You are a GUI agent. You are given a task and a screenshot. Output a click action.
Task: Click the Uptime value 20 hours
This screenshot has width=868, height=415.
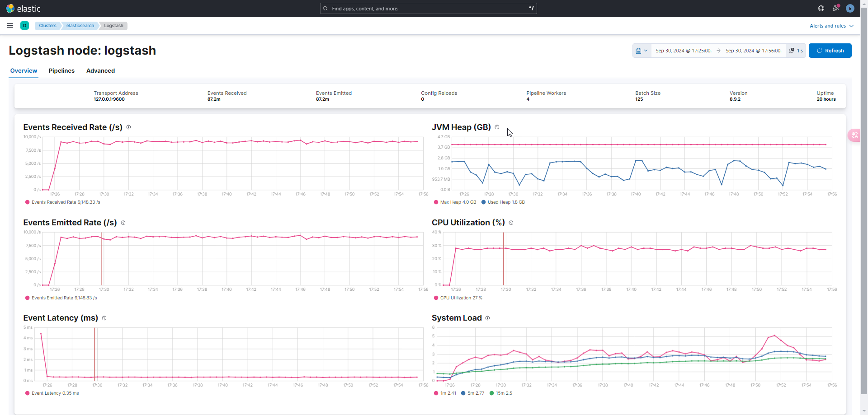(826, 99)
